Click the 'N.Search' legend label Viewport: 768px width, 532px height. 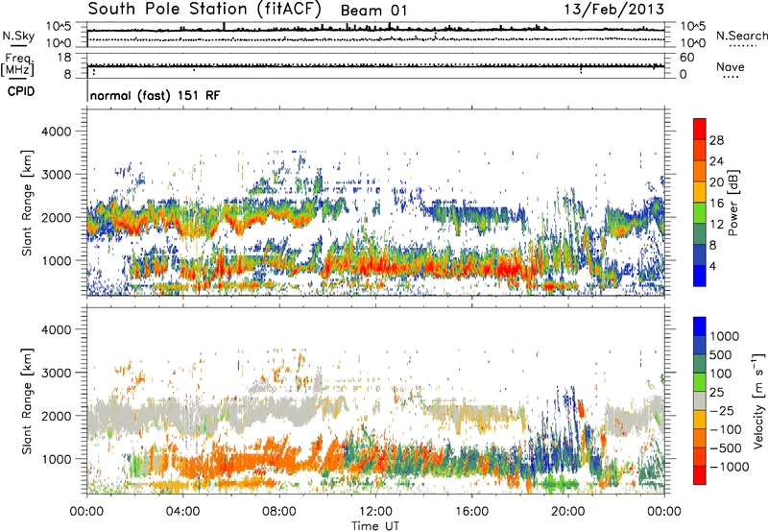pos(741,36)
